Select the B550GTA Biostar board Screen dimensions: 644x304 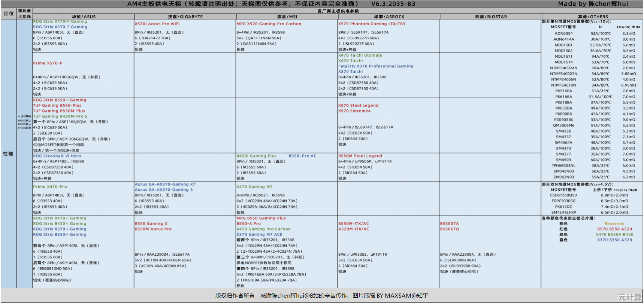pos(449,224)
